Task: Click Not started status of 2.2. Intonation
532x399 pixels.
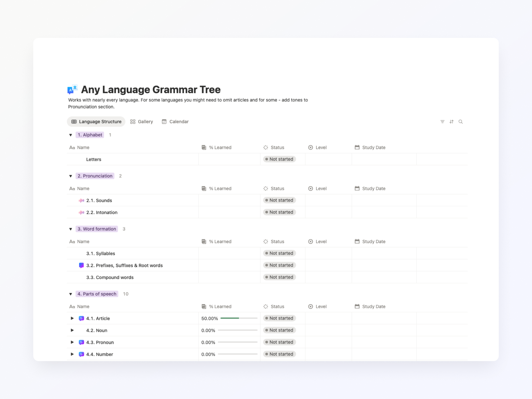Action: click(x=280, y=212)
